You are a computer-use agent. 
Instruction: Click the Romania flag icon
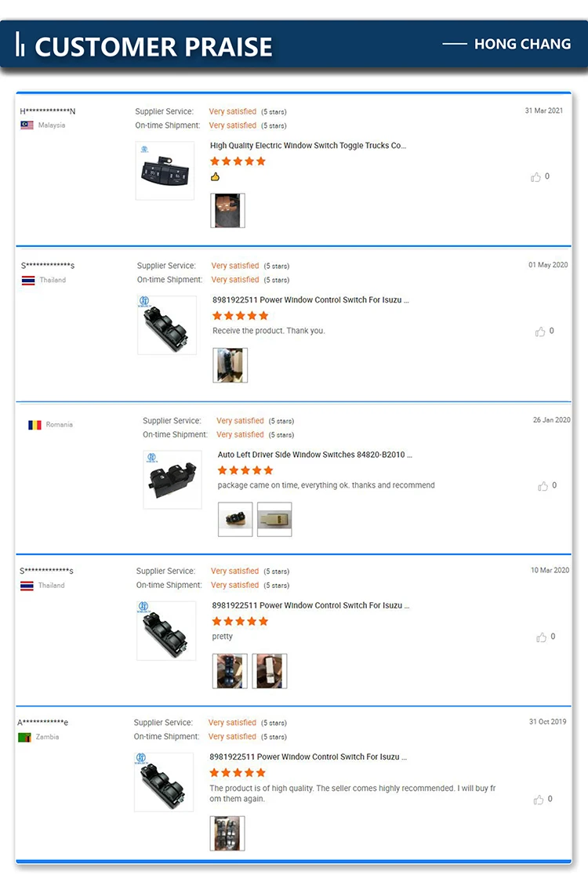[34, 425]
